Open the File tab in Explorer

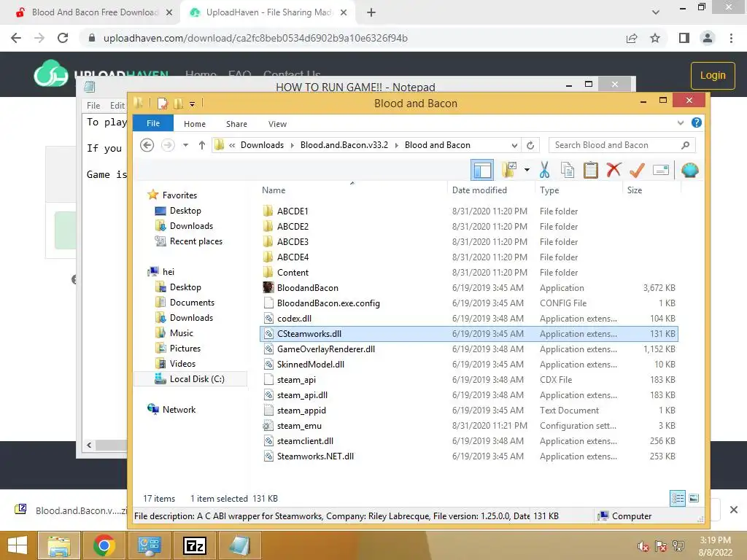153,122
